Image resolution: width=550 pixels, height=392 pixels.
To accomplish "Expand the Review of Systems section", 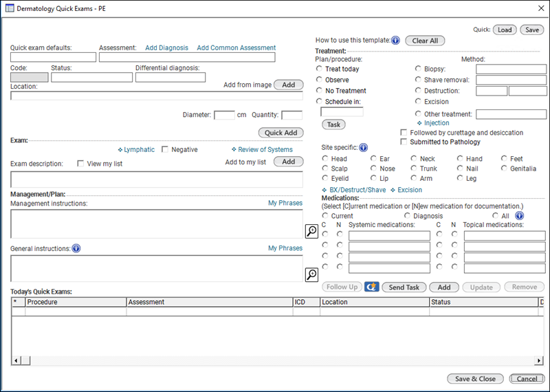I will (x=262, y=149).
